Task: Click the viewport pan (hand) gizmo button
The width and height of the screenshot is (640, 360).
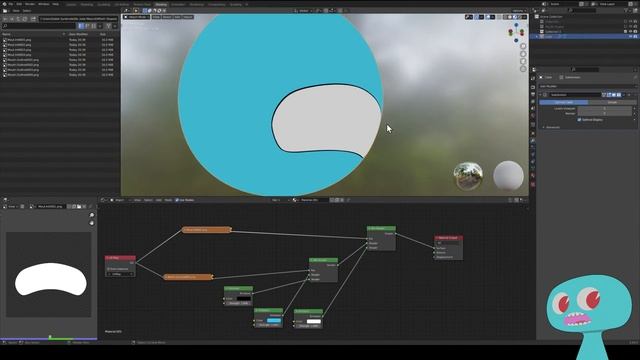Action: [523, 54]
